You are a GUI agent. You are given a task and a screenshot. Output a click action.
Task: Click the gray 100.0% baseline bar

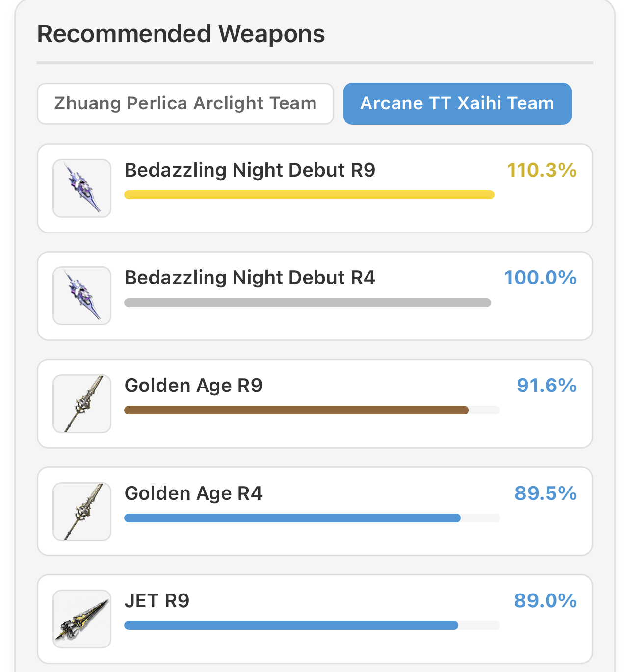click(x=308, y=303)
